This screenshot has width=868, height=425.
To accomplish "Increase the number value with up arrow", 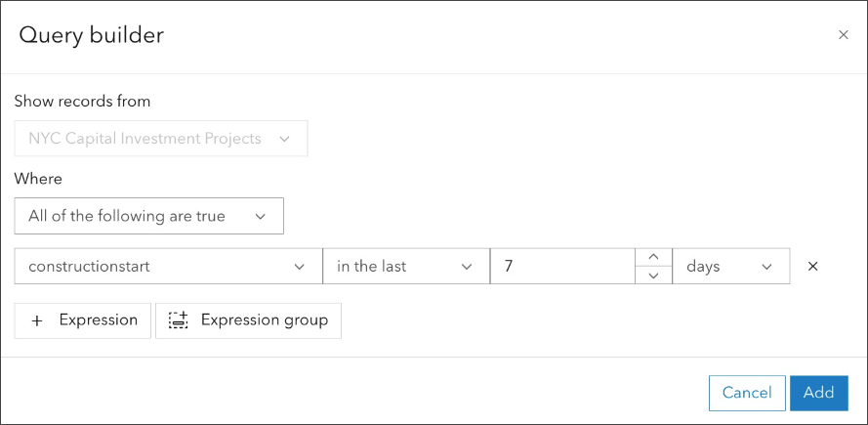I will 653,257.
